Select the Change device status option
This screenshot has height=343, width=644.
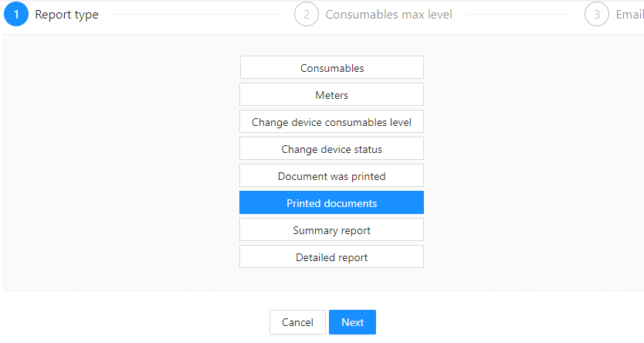(332, 148)
